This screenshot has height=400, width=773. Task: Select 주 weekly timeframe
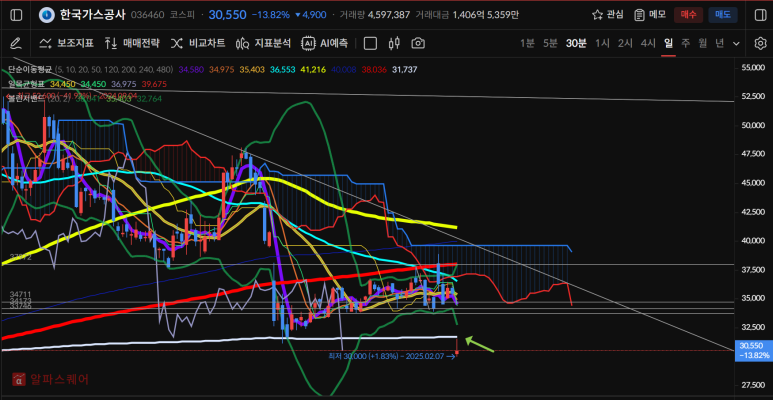tap(685, 43)
